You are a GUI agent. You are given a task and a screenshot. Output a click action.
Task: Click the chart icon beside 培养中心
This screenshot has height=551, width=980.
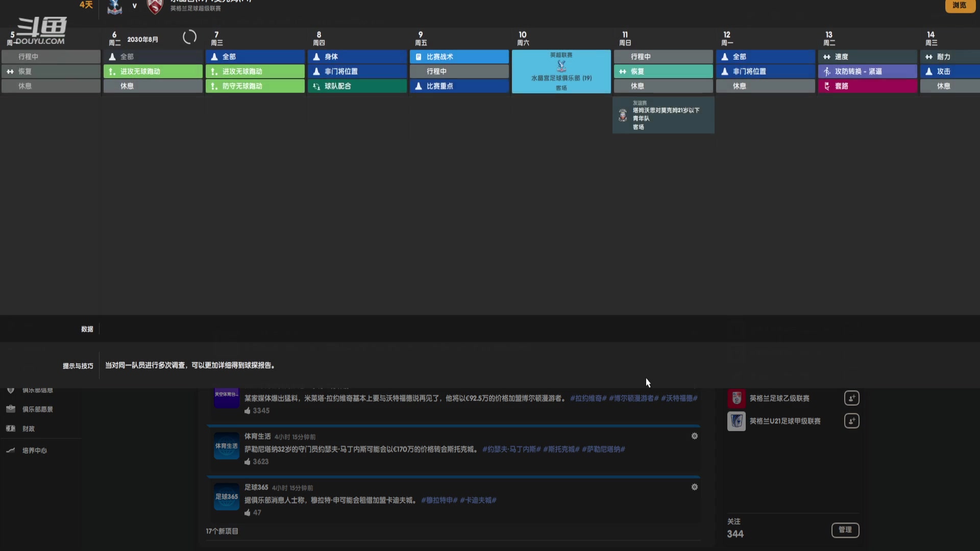11,450
